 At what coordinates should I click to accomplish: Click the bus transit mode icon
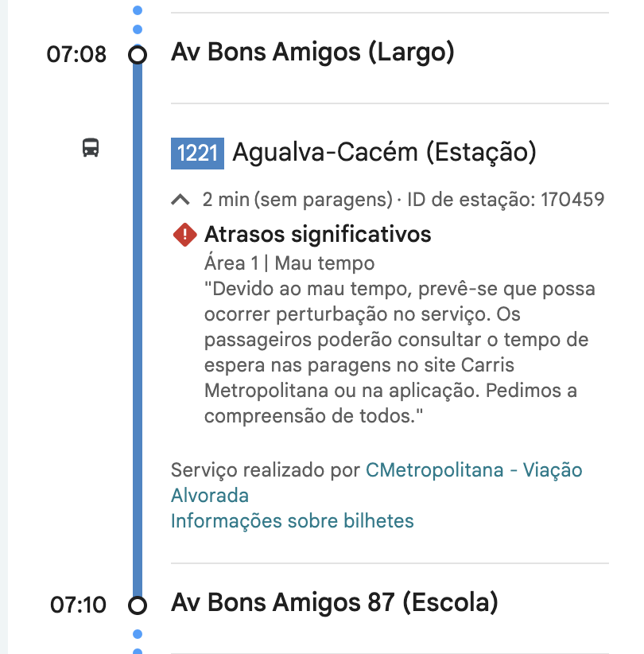coord(91,147)
